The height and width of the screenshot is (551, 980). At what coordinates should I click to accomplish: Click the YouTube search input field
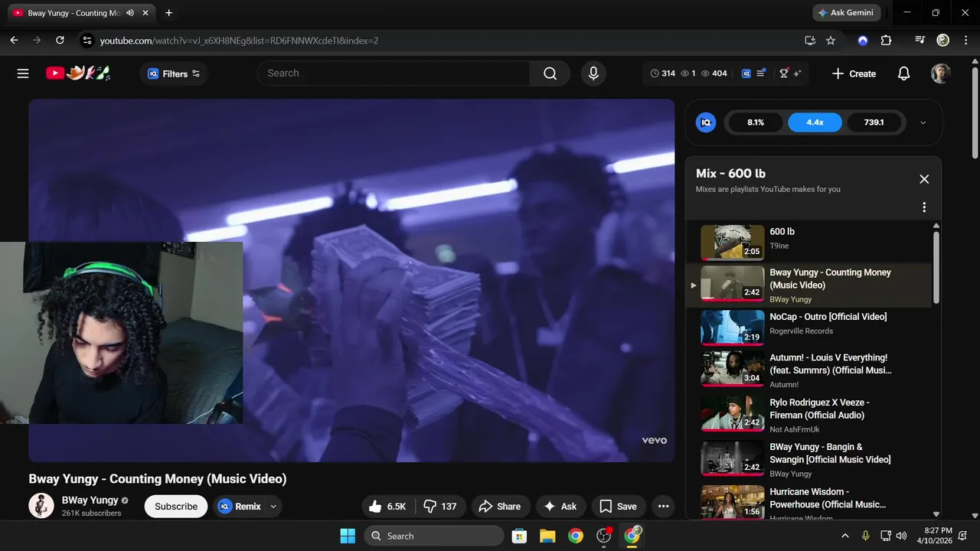pos(394,73)
